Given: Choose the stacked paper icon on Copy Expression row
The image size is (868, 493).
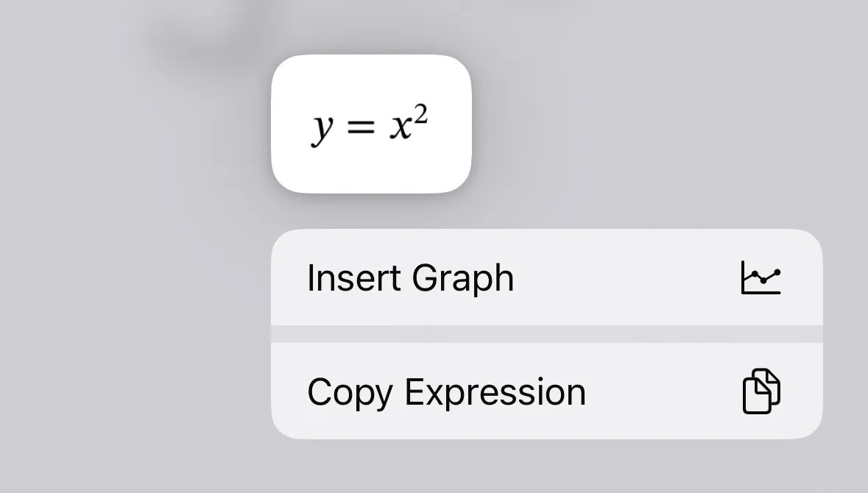Looking at the screenshot, I should click(x=762, y=391).
